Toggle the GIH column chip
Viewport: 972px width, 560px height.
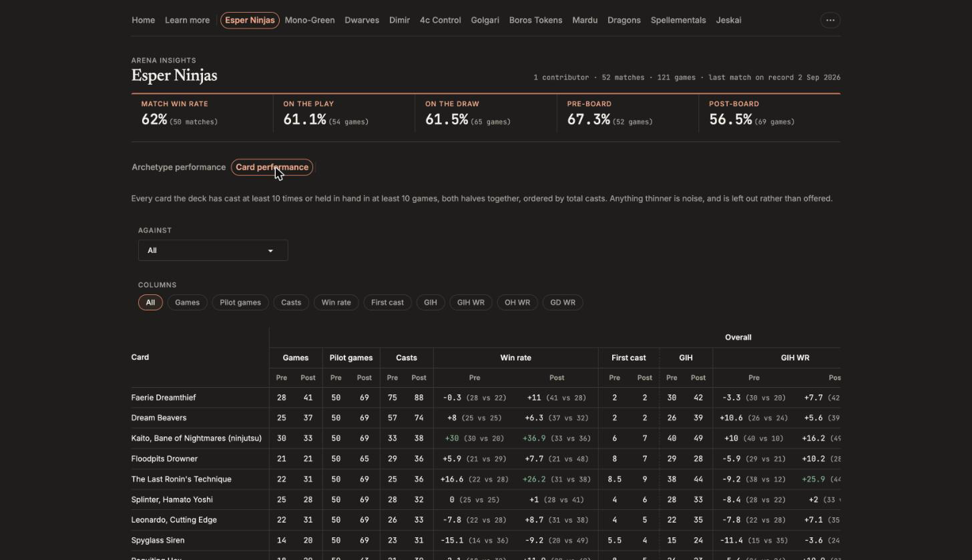[x=431, y=302]
